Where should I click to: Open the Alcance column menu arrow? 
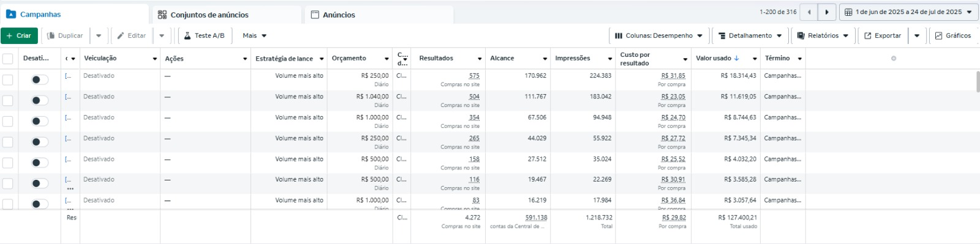545,59
